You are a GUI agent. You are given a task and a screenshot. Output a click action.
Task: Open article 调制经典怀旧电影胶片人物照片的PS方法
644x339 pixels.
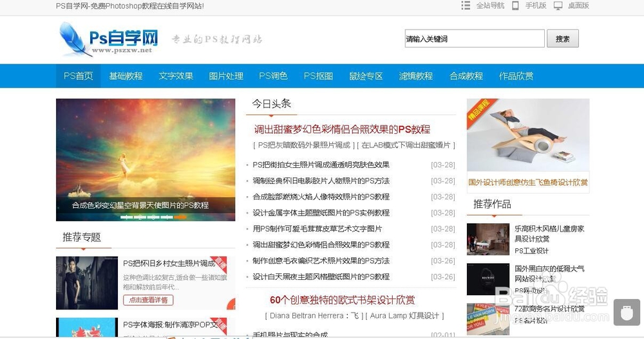(321, 181)
